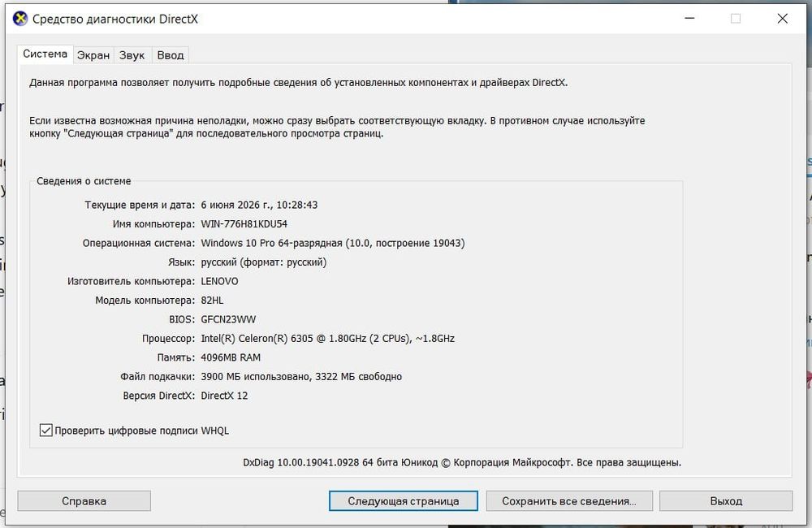Go to Следующая страница
Screen dimensions: 812x528
point(403,501)
